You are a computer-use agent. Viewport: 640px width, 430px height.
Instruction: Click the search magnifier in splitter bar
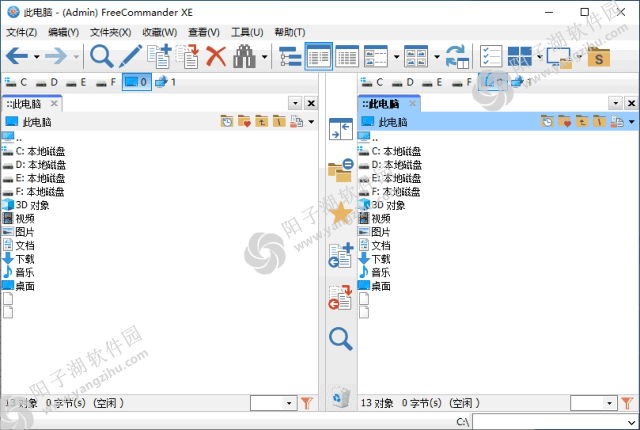pos(341,339)
